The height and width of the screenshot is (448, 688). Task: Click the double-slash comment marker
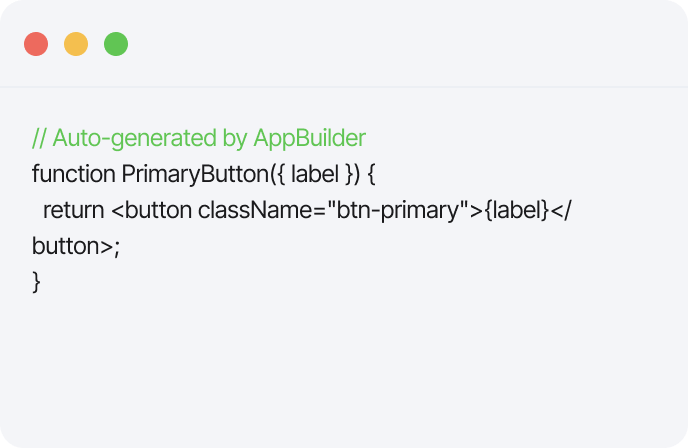pos(39,137)
